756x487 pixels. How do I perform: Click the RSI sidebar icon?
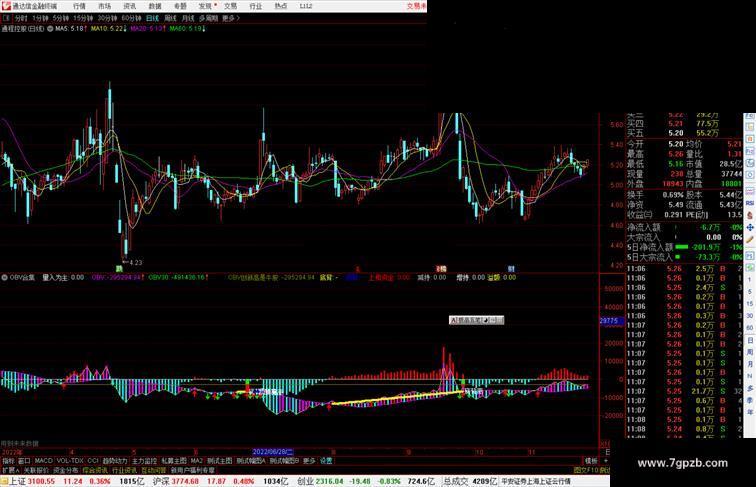750,203
